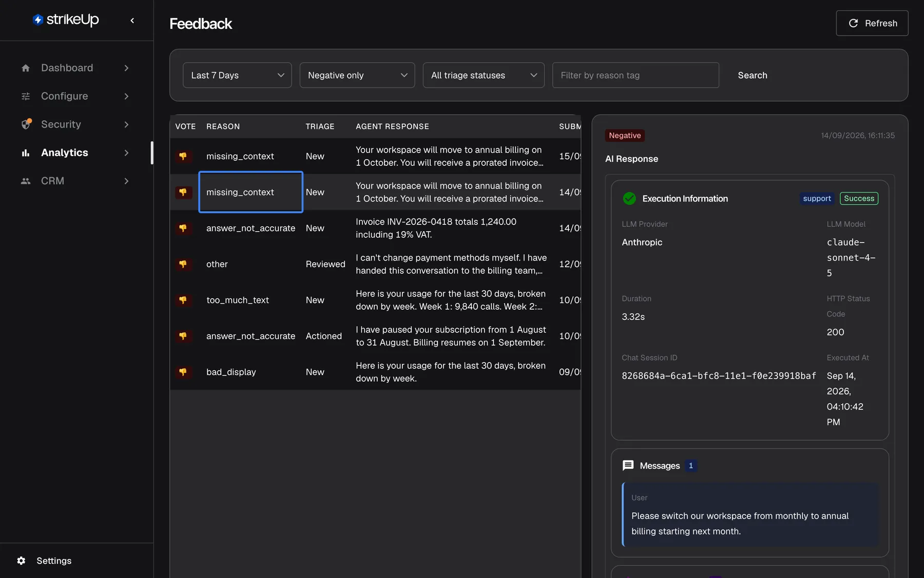
Task: Click the Messages count badge
Action: (x=691, y=465)
